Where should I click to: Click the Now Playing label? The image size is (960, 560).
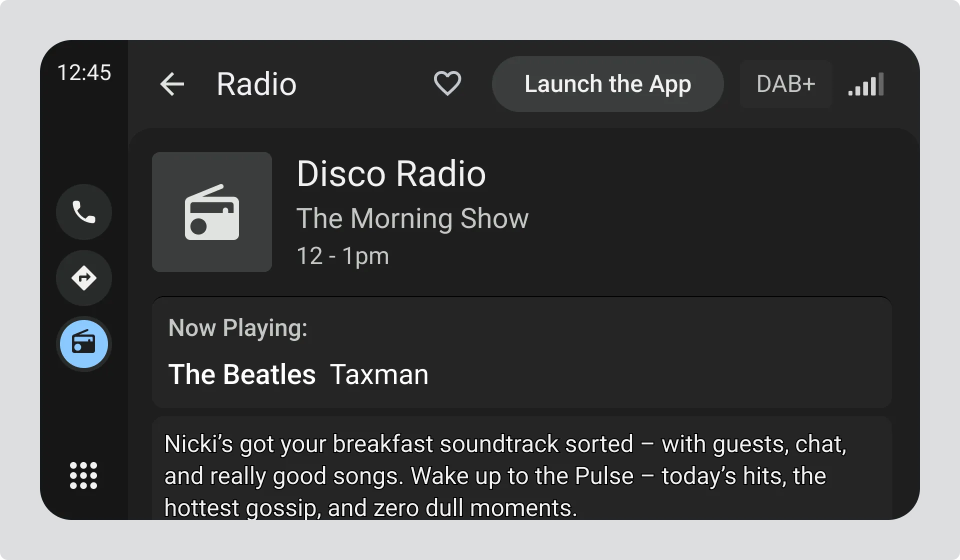click(x=238, y=328)
